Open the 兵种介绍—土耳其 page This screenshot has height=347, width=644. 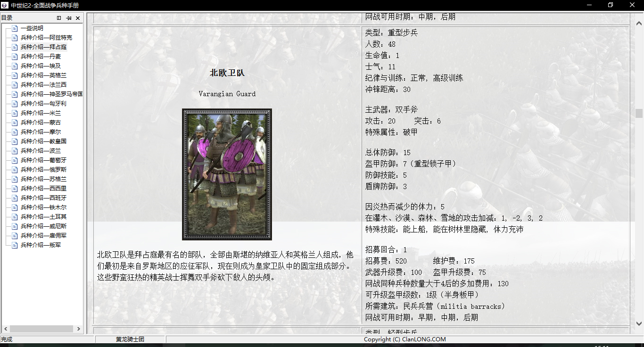click(x=44, y=217)
